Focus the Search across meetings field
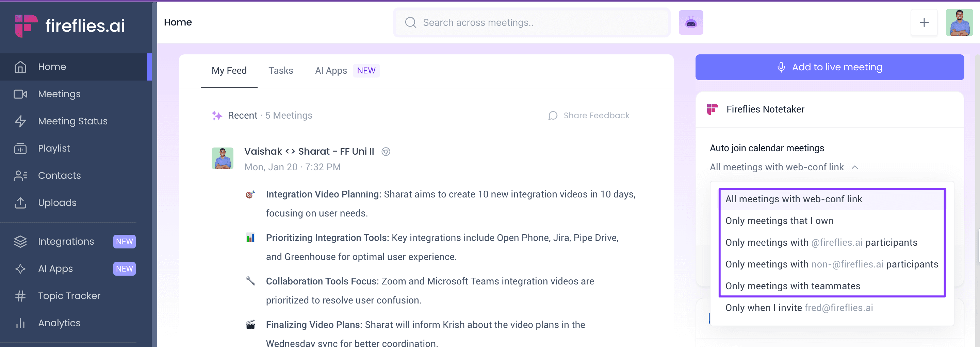 [532, 22]
